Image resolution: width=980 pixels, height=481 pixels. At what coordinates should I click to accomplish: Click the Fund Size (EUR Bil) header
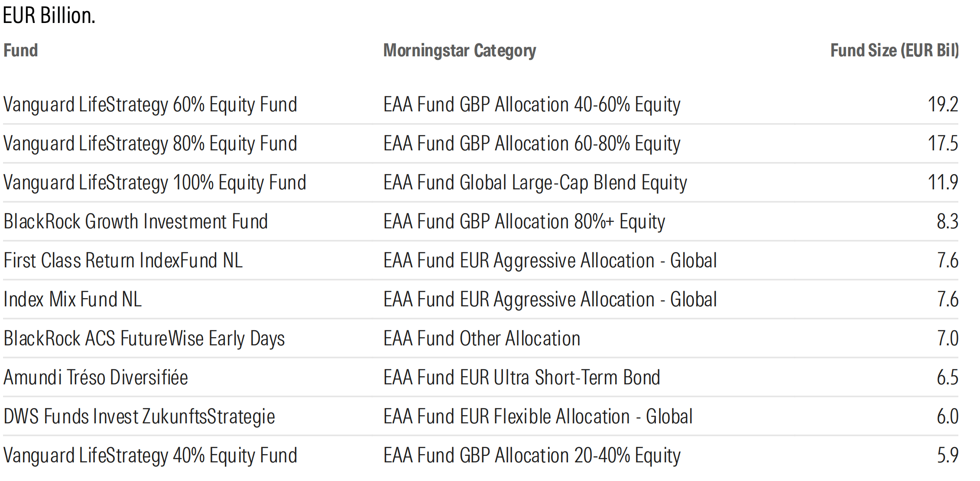click(895, 51)
